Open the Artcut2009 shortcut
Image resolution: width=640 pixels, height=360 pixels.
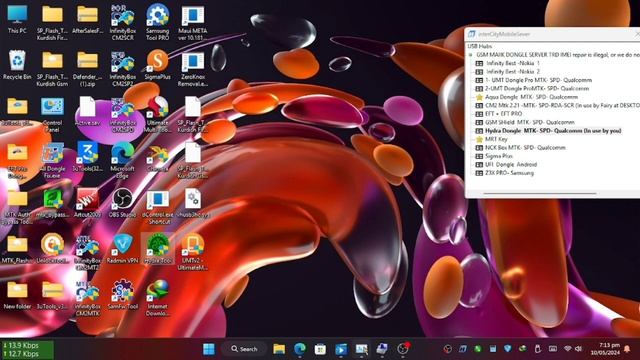[x=87, y=203]
